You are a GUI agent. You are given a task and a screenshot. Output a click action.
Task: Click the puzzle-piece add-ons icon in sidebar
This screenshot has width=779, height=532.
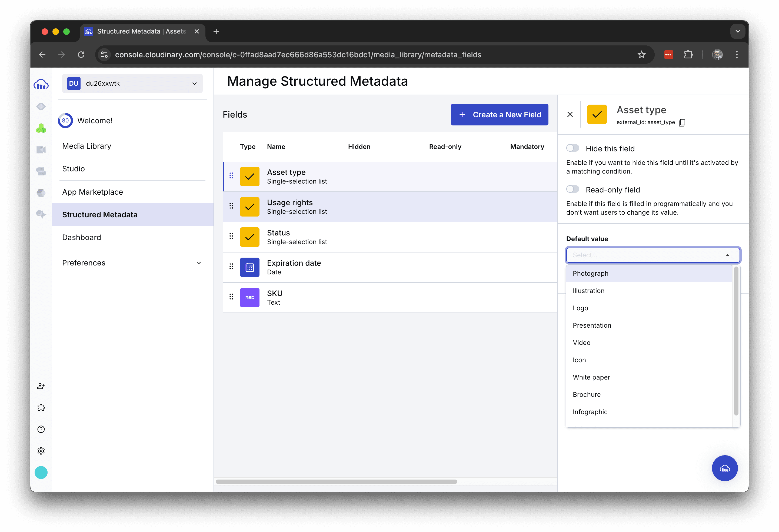tap(41, 408)
